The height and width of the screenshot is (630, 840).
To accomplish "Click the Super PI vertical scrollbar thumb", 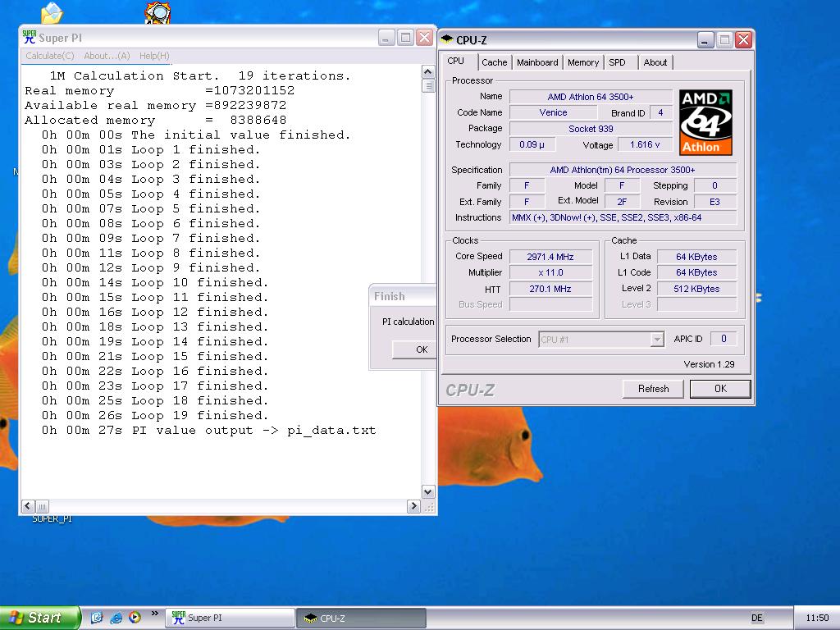I will [428, 85].
